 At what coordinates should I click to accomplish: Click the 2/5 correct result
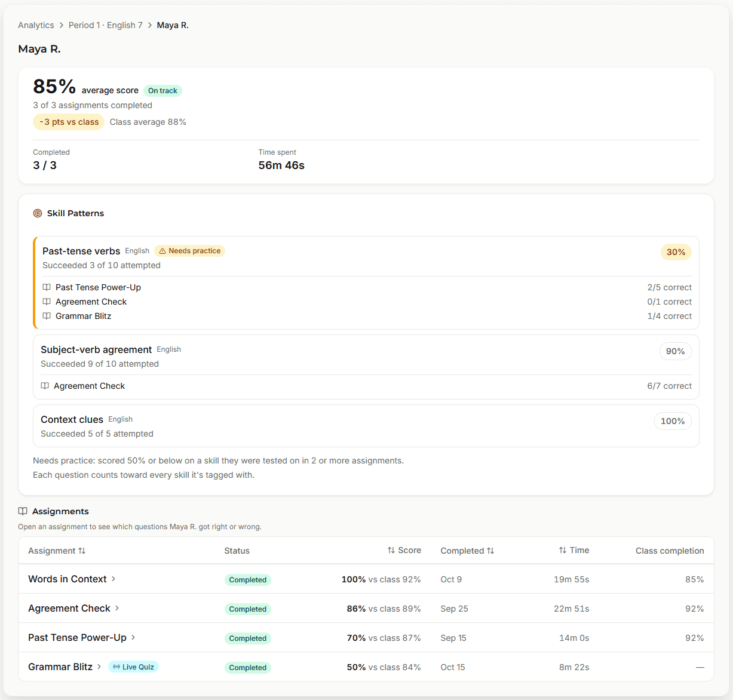pos(670,287)
